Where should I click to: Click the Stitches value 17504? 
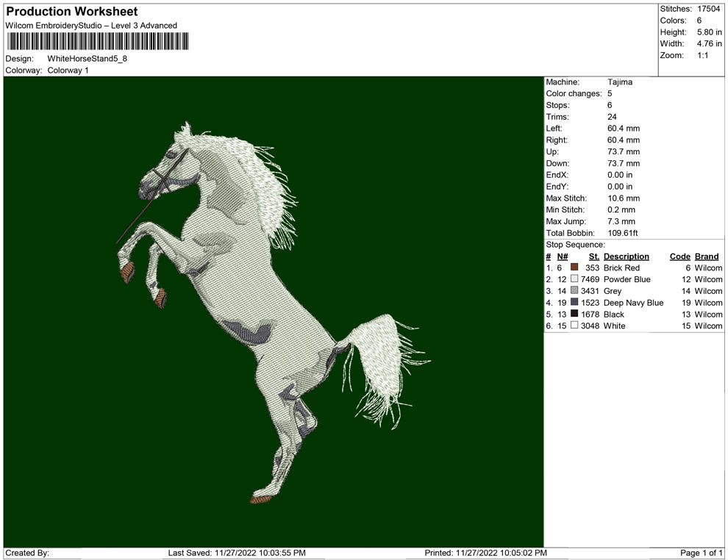[710, 9]
